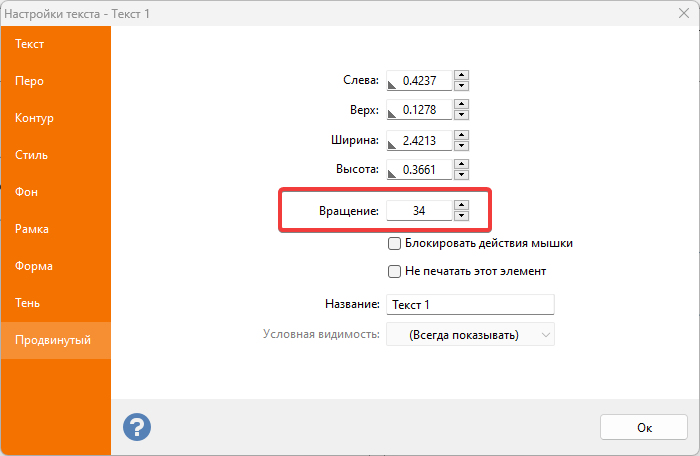700x456 pixels.
Task: Enable Блокировать действия мышки checkbox
Action: pos(394,243)
